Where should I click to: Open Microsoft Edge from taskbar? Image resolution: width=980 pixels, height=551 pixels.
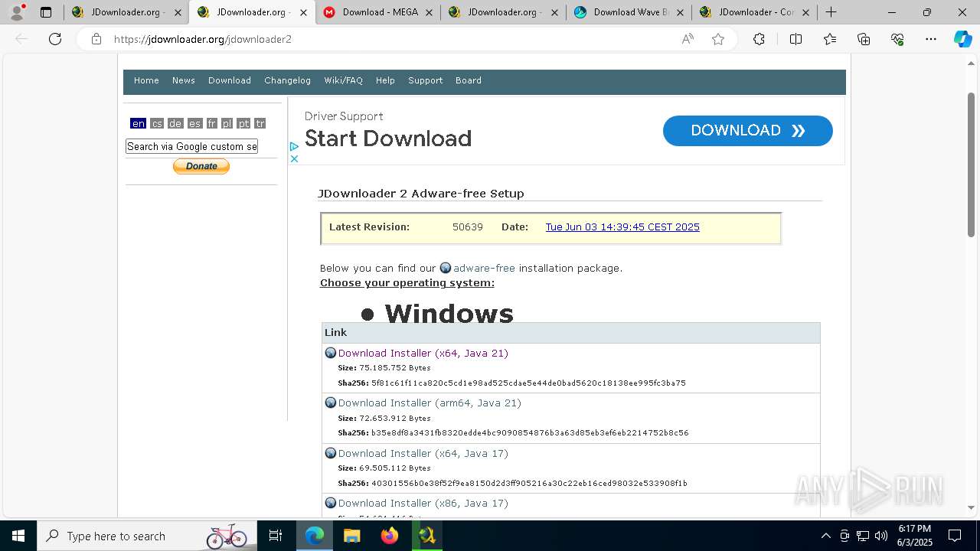coord(315,536)
